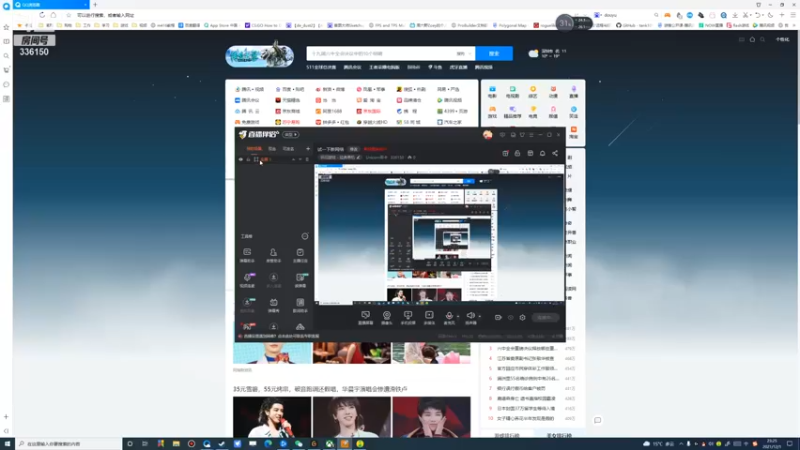Click the magnifier icon at the page top-right

(763, 39)
